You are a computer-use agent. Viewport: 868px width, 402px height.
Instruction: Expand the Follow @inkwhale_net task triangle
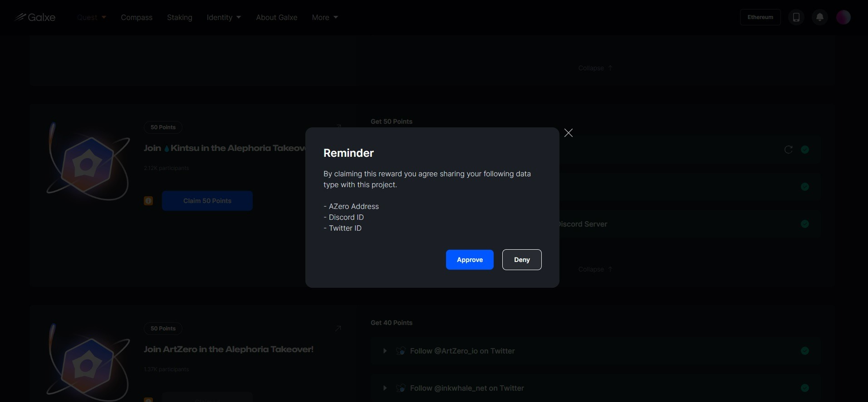coord(385,388)
